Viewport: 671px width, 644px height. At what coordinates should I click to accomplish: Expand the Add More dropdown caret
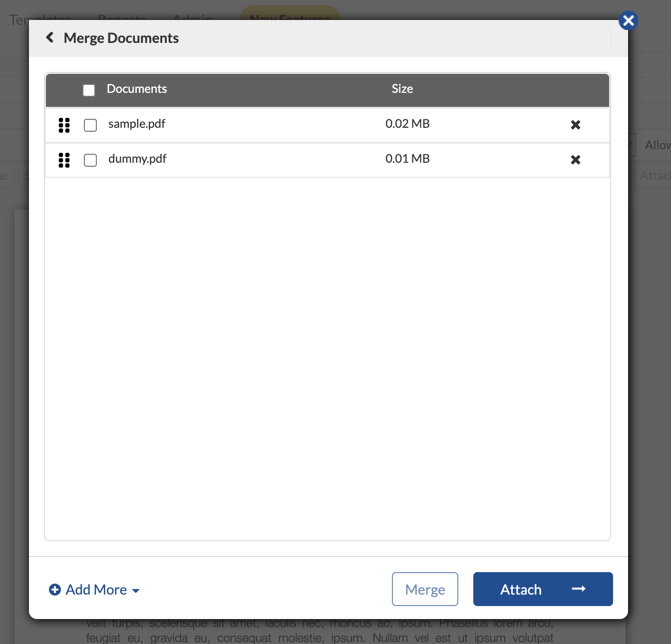pos(136,591)
